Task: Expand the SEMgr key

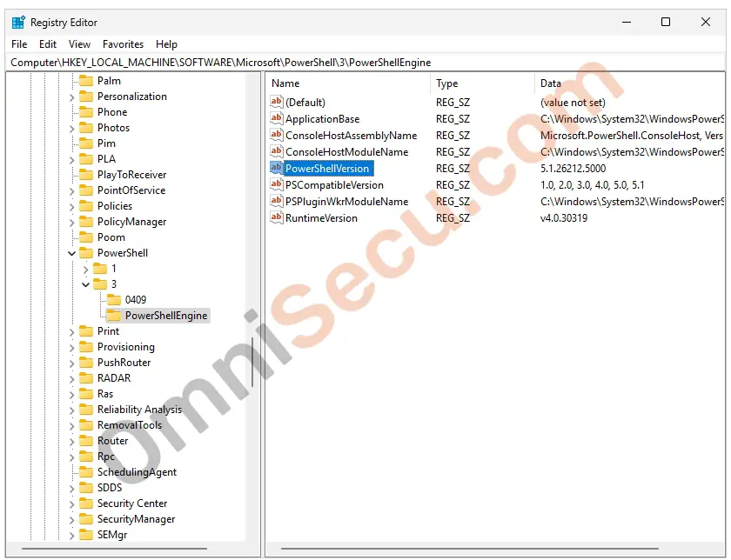Action: click(71, 536)
